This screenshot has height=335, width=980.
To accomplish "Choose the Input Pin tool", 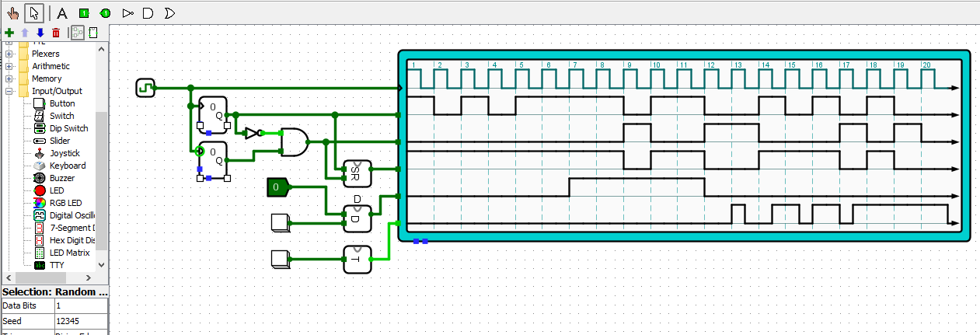I will 84,12.
